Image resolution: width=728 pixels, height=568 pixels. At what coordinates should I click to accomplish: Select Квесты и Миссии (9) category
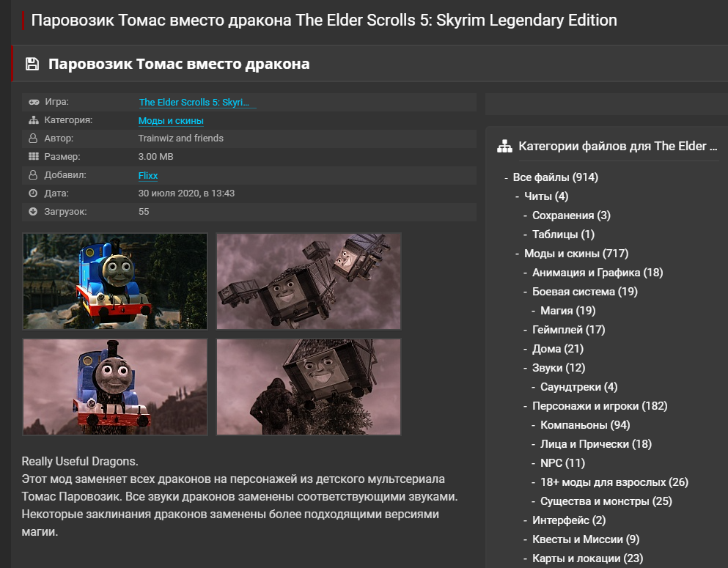[586, 539]
